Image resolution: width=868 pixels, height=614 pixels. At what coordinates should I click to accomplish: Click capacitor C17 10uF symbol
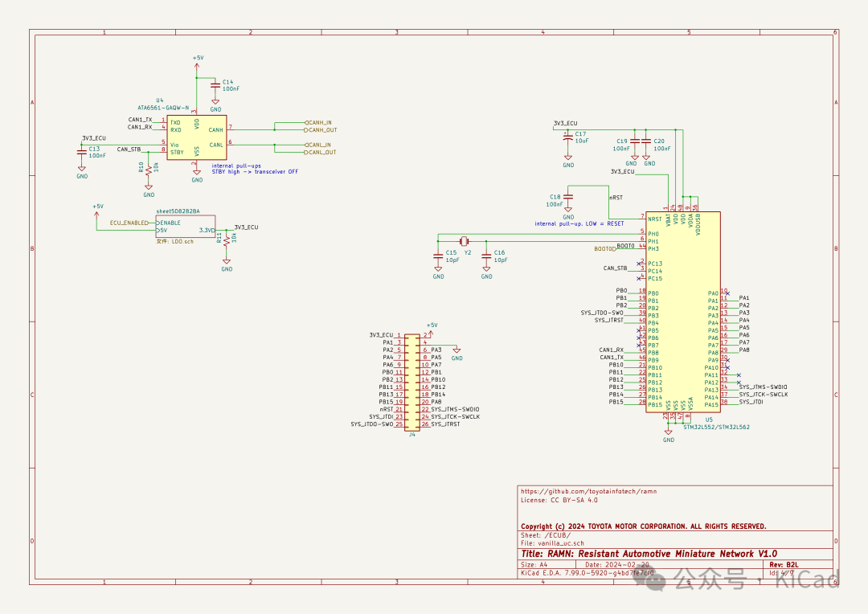pos(568,137)
